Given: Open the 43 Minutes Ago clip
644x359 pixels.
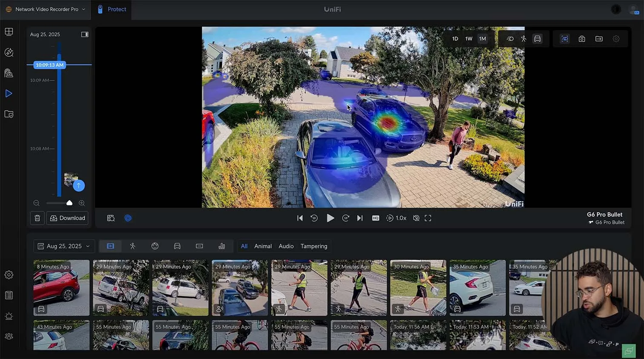Looking at the screenshot, I should point(62,335).
